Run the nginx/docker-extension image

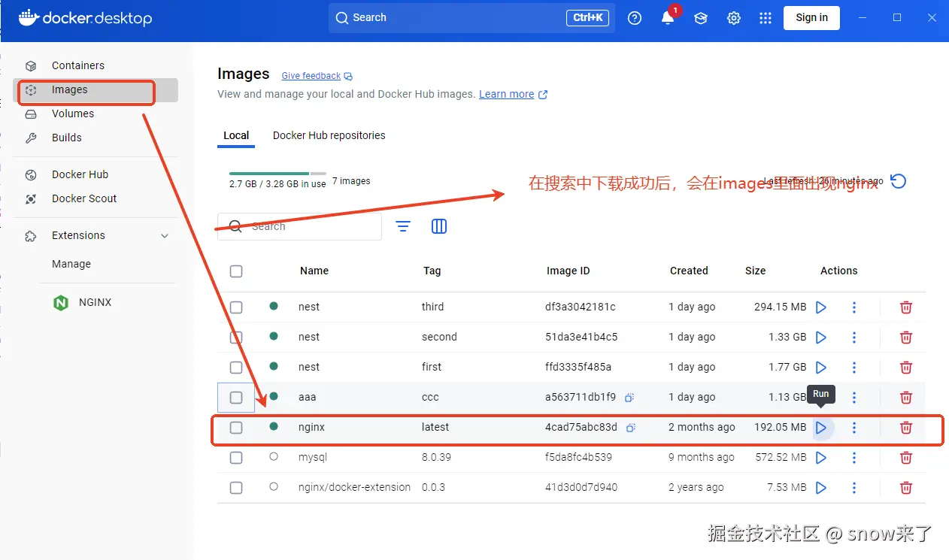821,488
